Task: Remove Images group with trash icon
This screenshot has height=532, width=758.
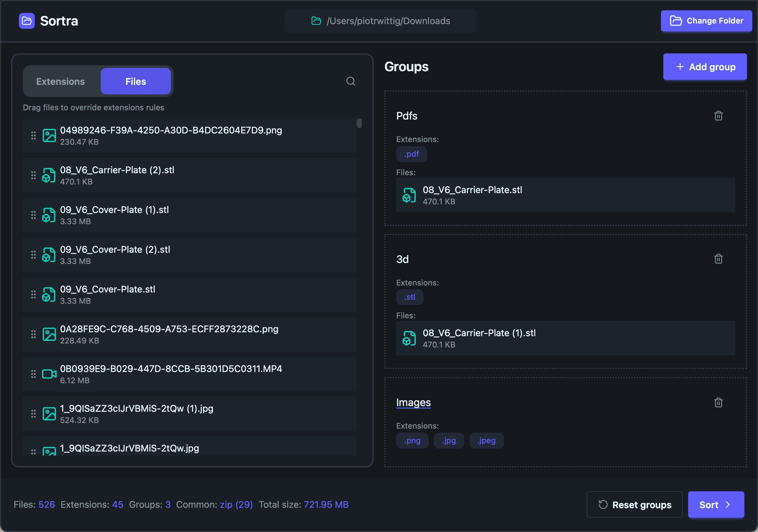Action: pyautogui.click(x=718, y=403)
